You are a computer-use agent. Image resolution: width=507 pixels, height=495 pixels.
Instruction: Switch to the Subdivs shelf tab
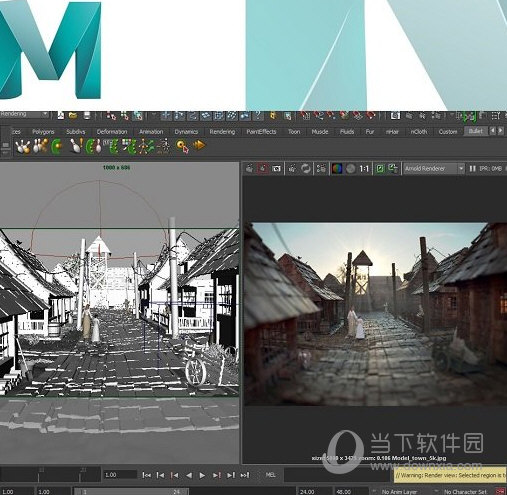(x=76, y=132)
